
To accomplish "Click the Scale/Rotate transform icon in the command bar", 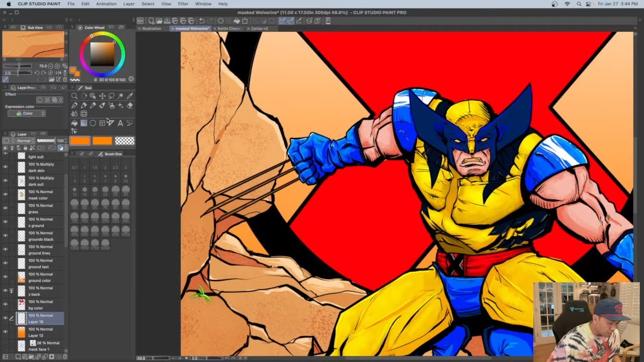I will click(245, 21).
